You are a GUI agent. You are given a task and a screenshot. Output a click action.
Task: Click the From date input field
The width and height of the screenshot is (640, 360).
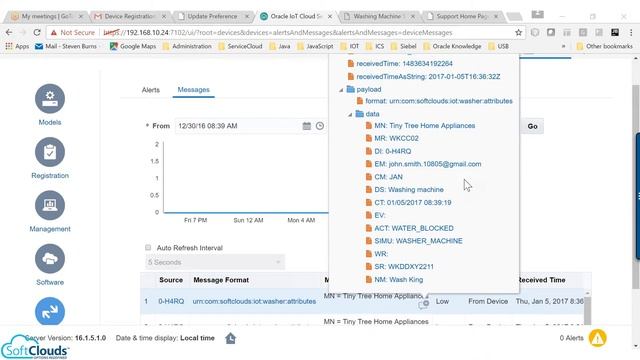238,126
